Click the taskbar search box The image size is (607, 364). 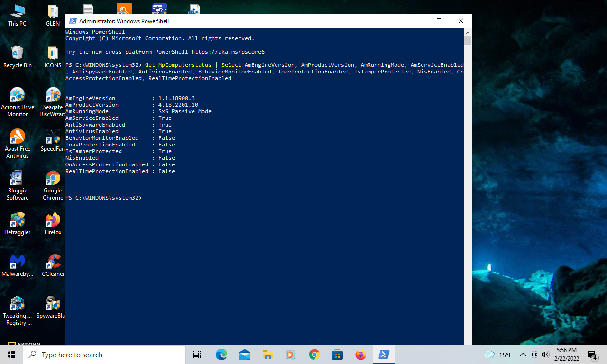(104, 355)
